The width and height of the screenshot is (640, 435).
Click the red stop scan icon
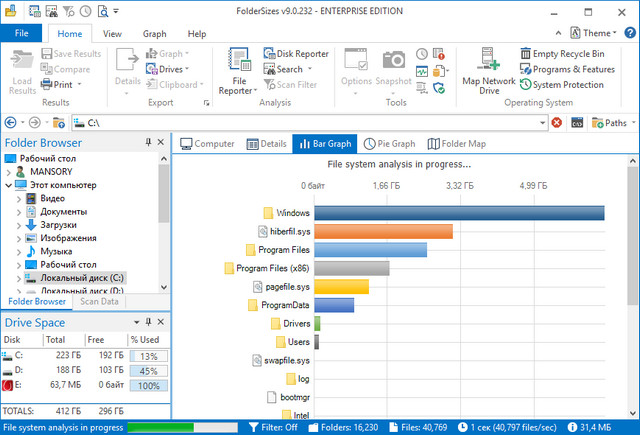pyautogui.click(x=556, y=122)
